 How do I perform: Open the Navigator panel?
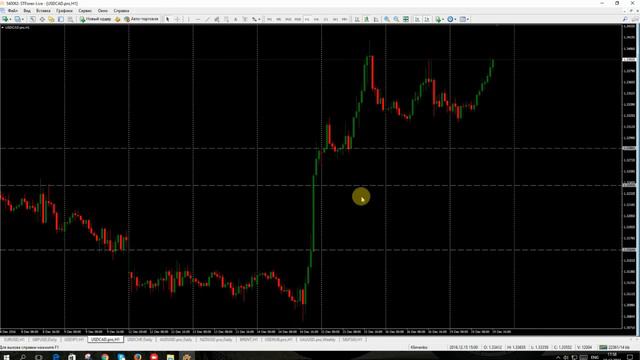(51, 19)
